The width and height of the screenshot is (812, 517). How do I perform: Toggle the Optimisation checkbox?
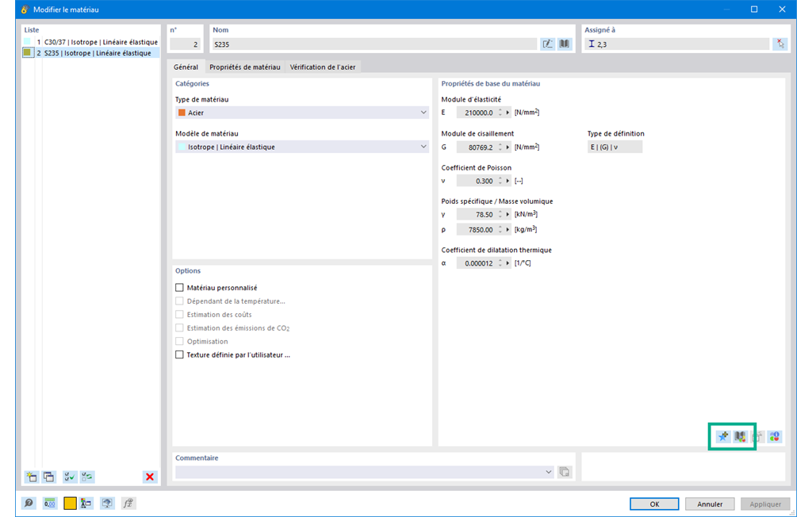[x=179, y=342]
